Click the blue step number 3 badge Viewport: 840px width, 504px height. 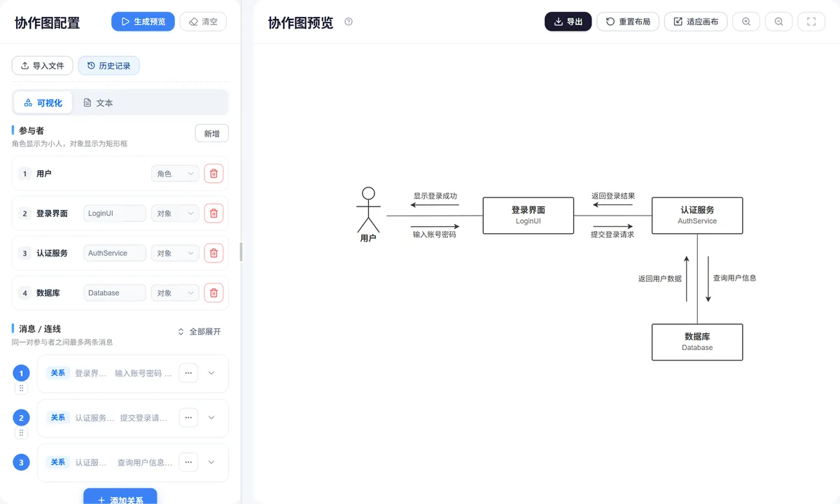[x=21, y=462]
